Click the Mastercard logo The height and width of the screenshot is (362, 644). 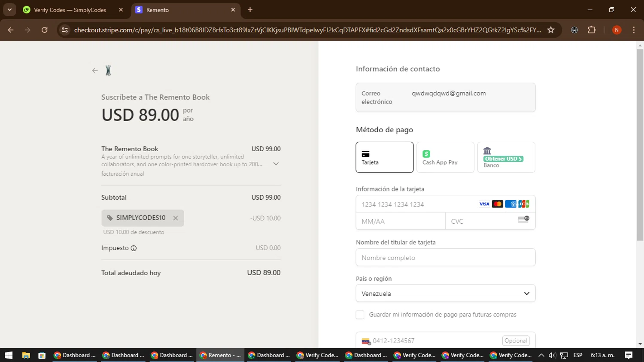[497, 204]
